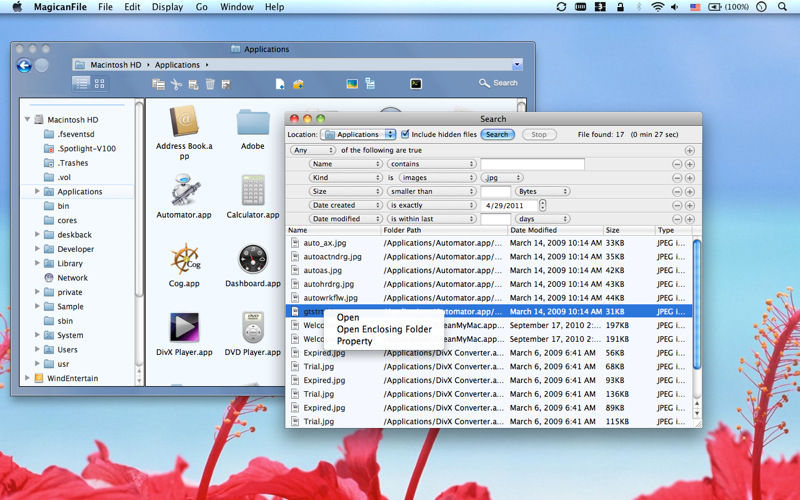Expand the WindEntertain tree node
The image size is (800, 500).
click(x=27, y=378)
